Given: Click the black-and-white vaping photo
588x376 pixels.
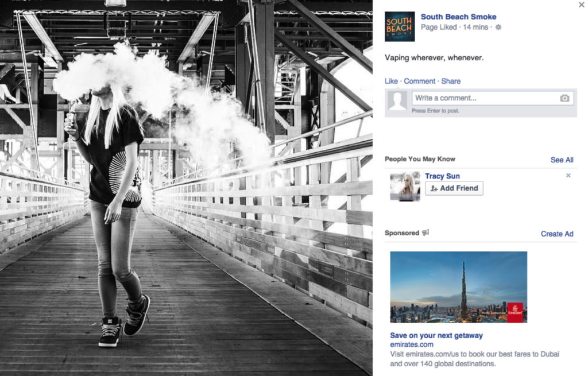Looking at the screenshot, I should 186,188.
